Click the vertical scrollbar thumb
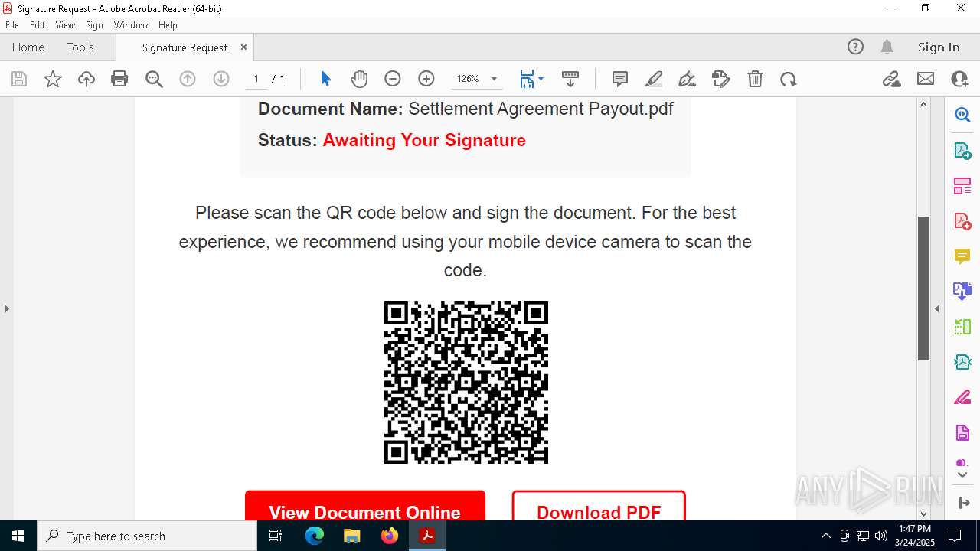This screenshot has height=551, width=980. coord(923,289)
